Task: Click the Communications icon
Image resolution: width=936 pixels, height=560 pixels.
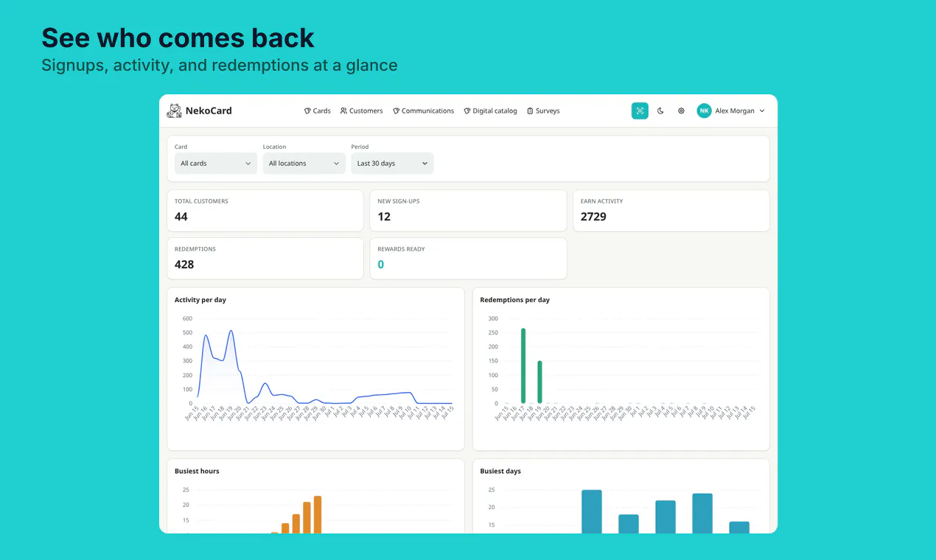Action: [396, 111]
